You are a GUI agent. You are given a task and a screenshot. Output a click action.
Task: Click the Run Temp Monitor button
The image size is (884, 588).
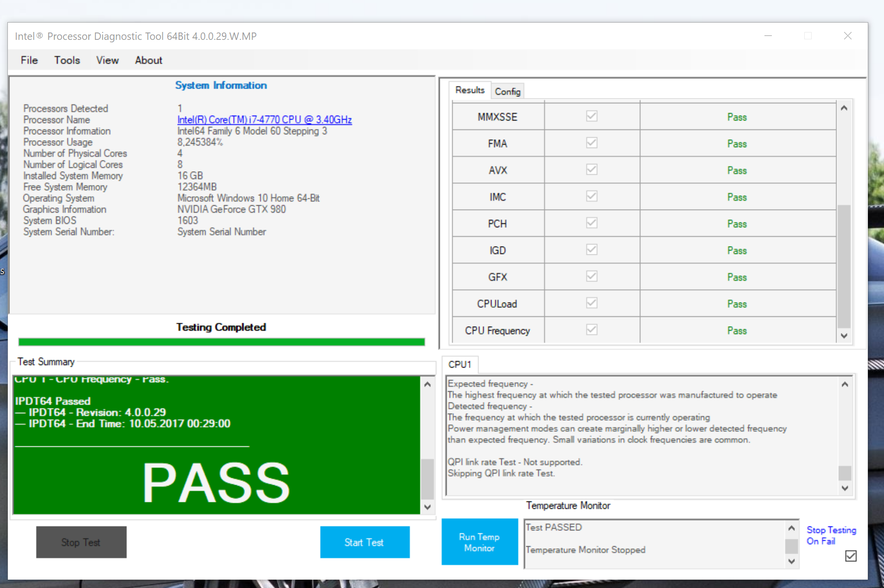(480, 542)
